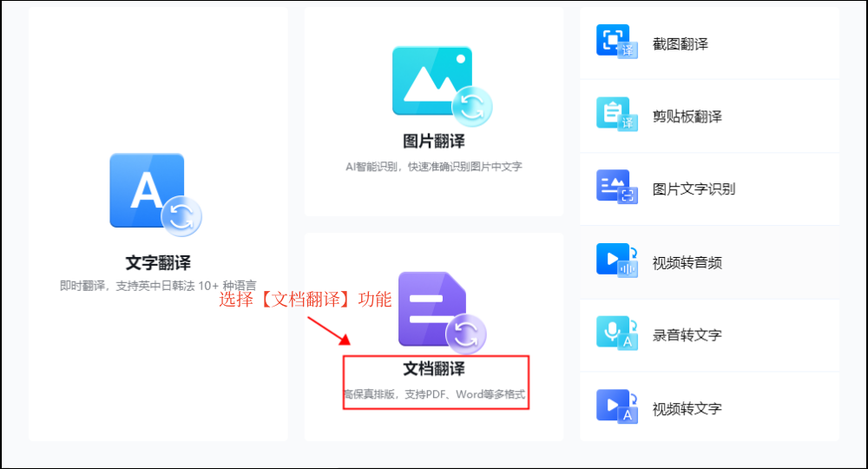Select the 截图翻译 screenshot icon
Viewport: 868px width, 469px height.
[616, 42]
